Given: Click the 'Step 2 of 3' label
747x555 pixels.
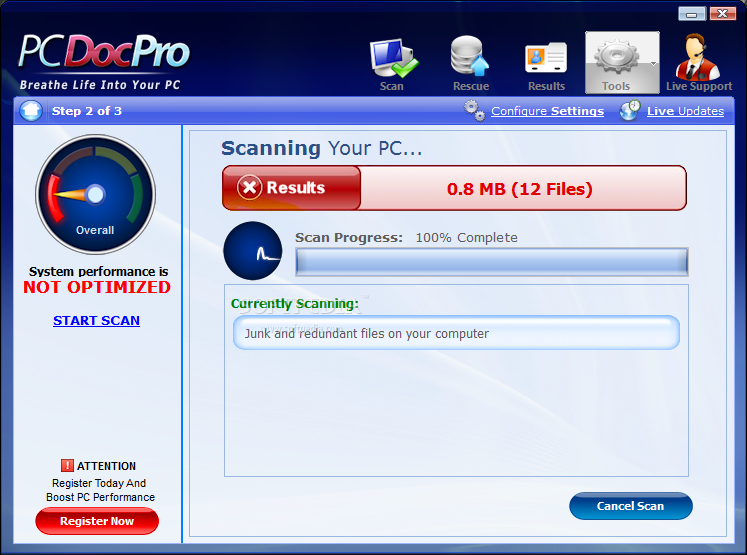Looking at the screenshot, I should click(x=87, y=111).
